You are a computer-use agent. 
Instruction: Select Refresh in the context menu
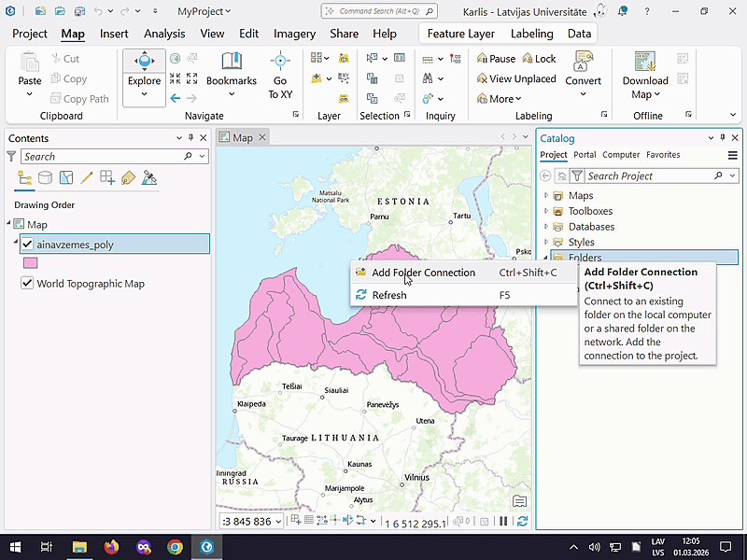[x=389, y=295]
